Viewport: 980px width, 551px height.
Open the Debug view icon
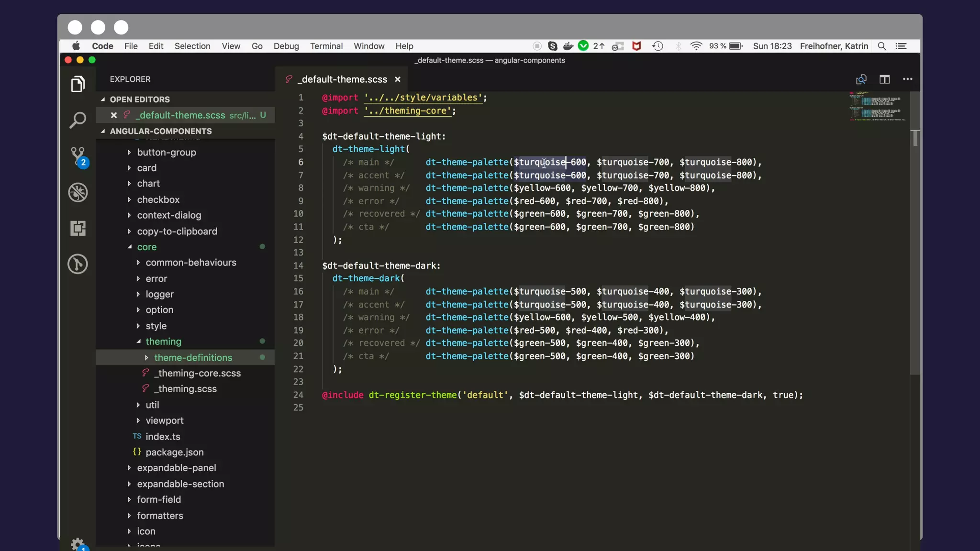click(78, 192)
